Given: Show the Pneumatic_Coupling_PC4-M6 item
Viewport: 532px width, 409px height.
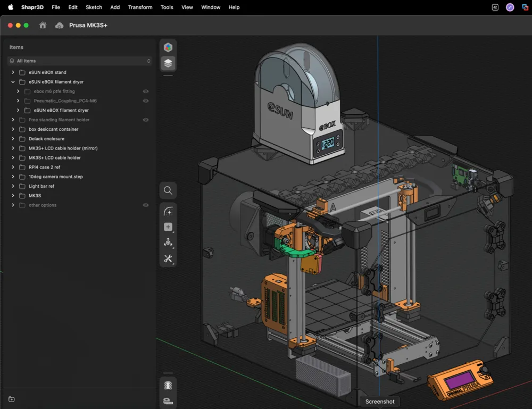Looking at the screenshot, I should 146,101.
